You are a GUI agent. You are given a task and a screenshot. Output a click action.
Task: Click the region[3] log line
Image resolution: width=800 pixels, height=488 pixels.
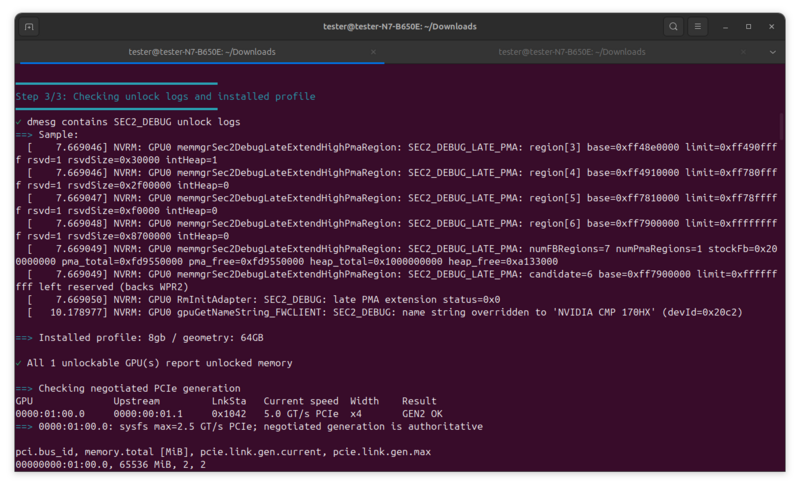point(396,154)
